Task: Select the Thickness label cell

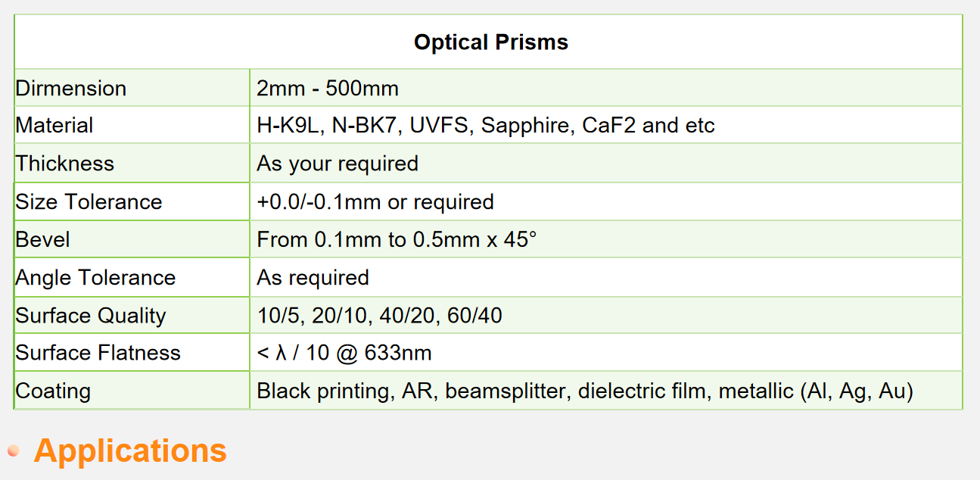Action: click(x=65, y=164)
